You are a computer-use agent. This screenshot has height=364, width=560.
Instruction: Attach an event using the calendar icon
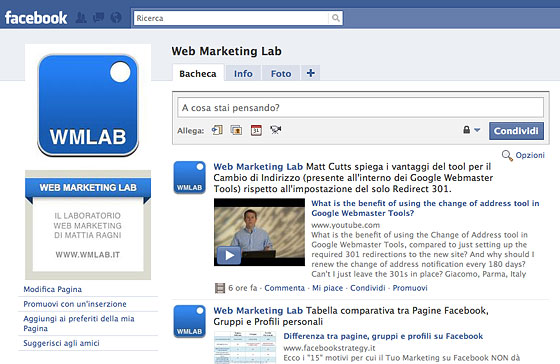point(256,130)
